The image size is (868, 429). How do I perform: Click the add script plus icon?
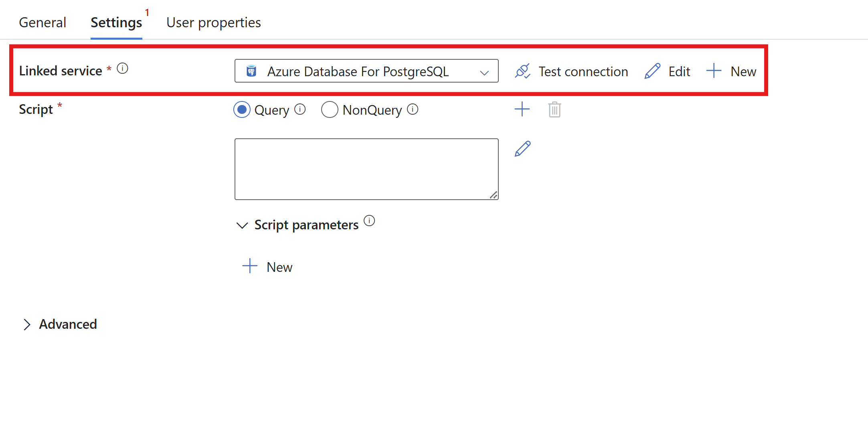[x=522, y=109]
